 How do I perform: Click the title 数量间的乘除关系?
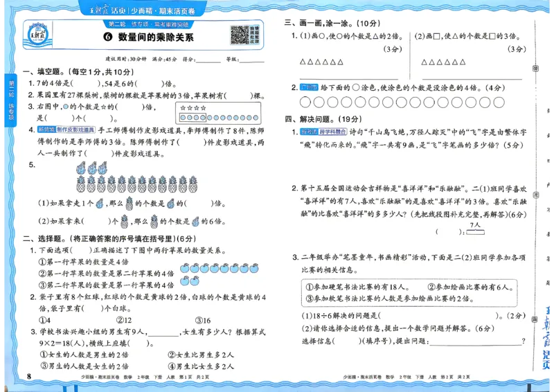[x=156, y=37]
